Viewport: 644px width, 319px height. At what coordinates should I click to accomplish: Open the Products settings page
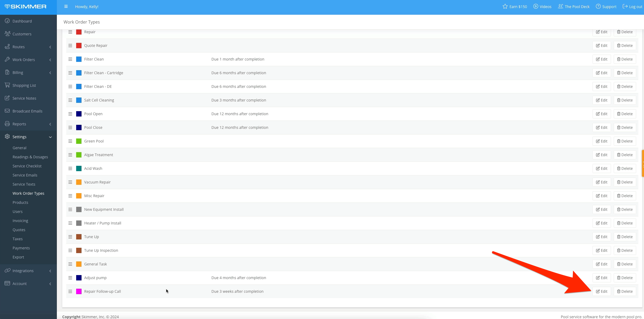(20, 202)
